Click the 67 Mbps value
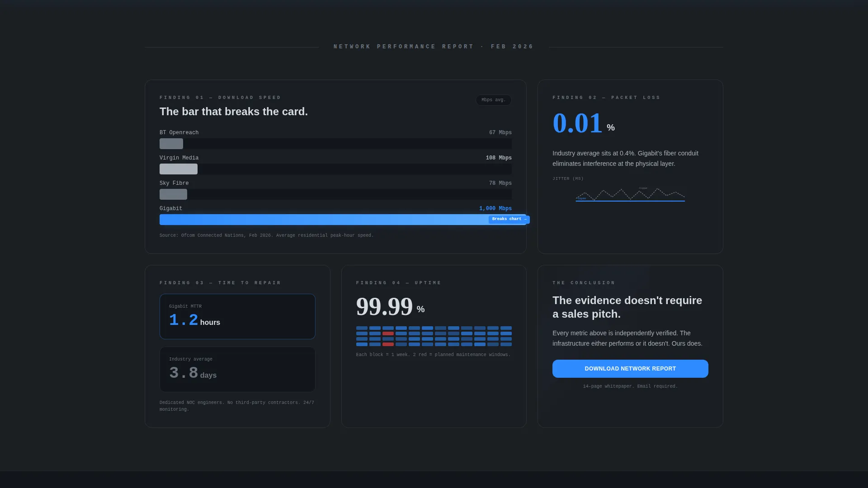Viewport: 868px width, 488px height. (x=500, y=133)
